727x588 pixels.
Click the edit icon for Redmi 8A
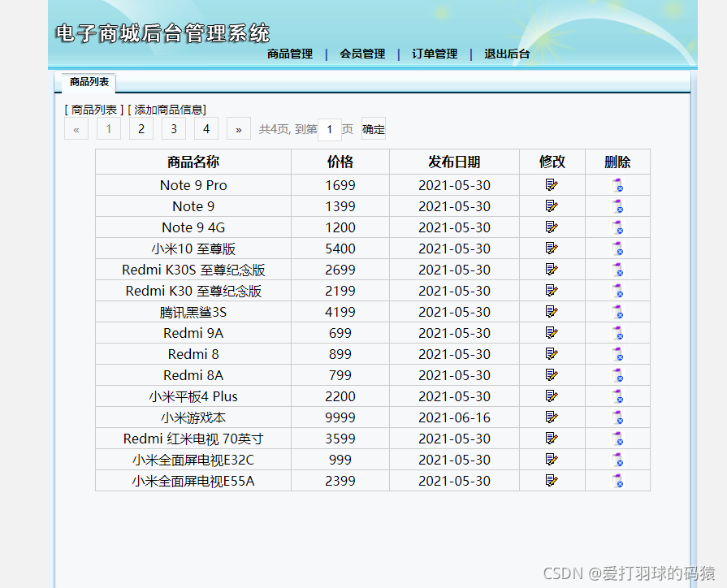click(552, 375)
